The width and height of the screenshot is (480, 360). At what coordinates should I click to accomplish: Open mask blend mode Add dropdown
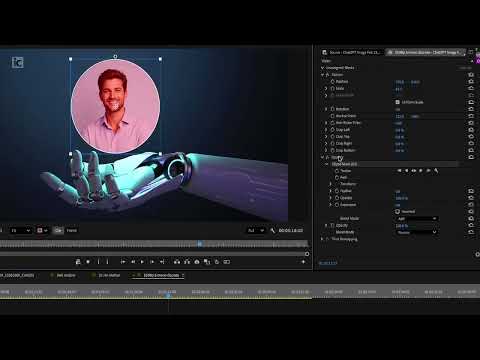[416, 219]
